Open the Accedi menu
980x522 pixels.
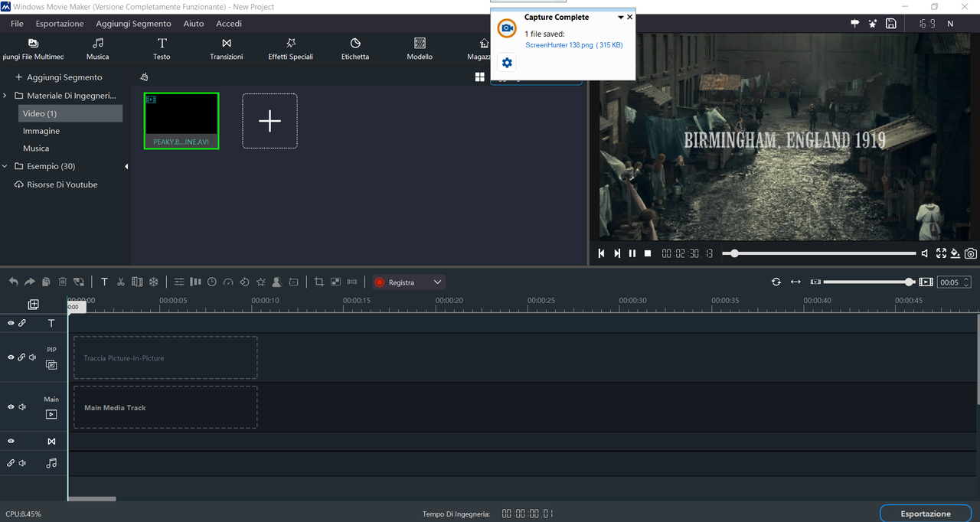[x=229, y=24]
